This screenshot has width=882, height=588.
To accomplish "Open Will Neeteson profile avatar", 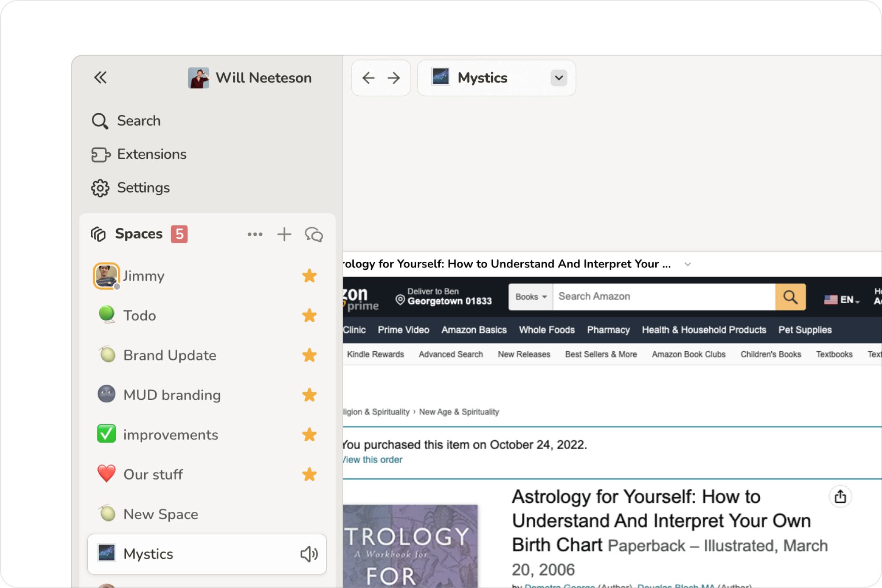I will [x=198, y=78].
